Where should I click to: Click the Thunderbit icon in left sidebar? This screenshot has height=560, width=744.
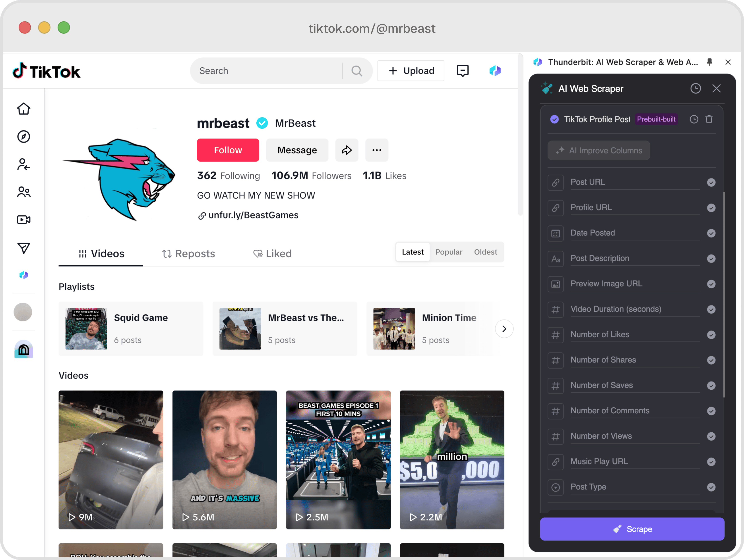(x=23, y=275)
